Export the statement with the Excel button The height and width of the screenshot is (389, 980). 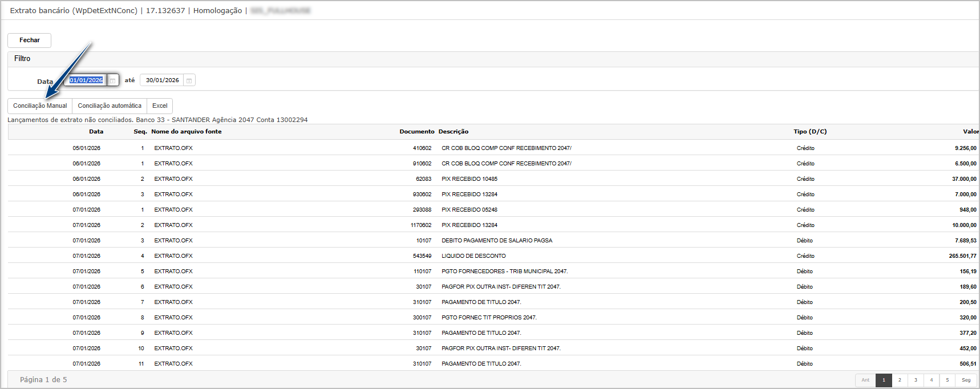point(160,106)
